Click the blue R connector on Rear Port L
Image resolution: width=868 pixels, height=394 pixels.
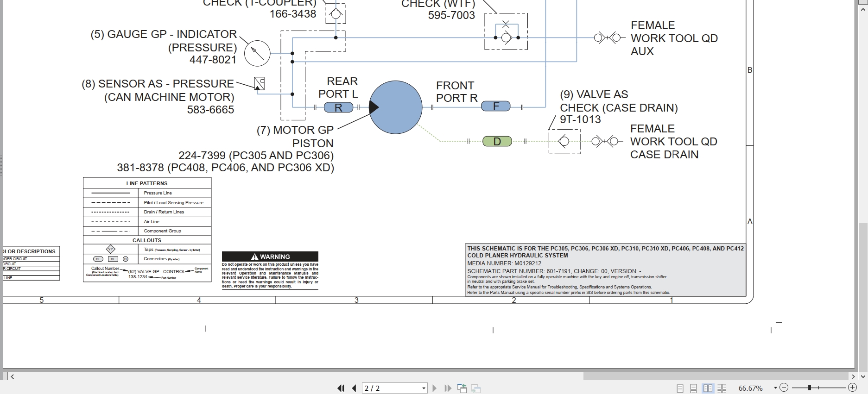338,107
